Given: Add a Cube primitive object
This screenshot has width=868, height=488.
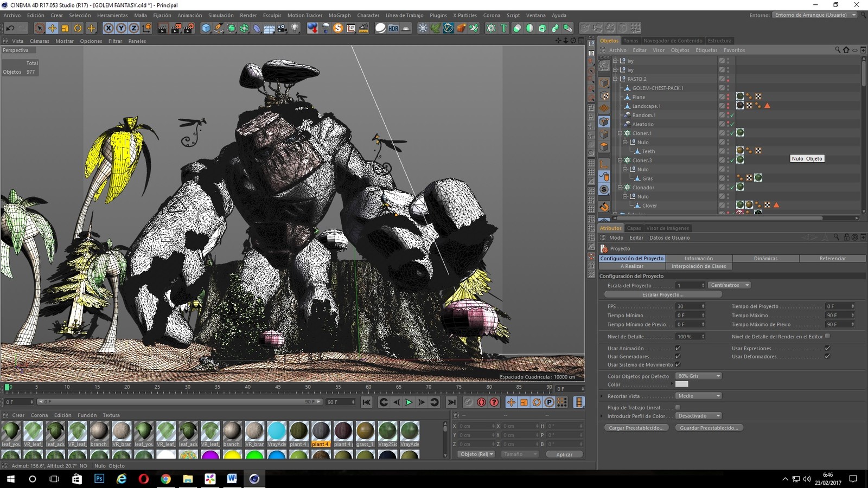Looking at the screenshot, I should 206,28.
